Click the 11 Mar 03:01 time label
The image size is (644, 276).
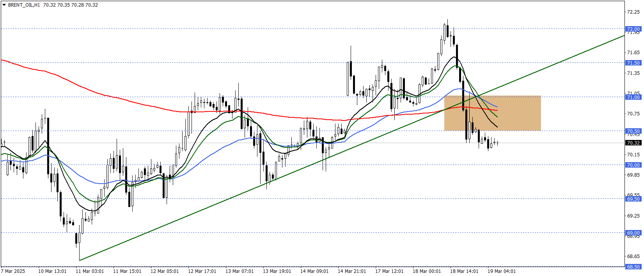[x=90, y=271]
